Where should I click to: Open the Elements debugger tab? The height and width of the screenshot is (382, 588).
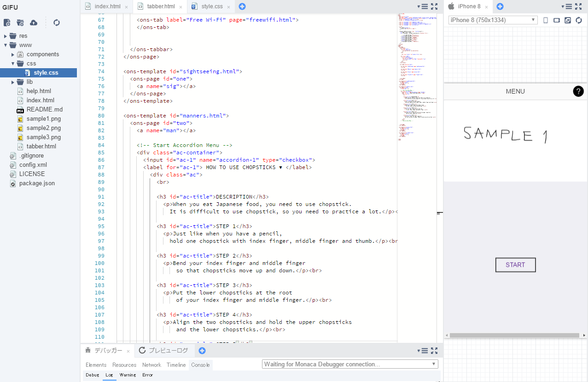pyautogui.click(x=96, y=365)
